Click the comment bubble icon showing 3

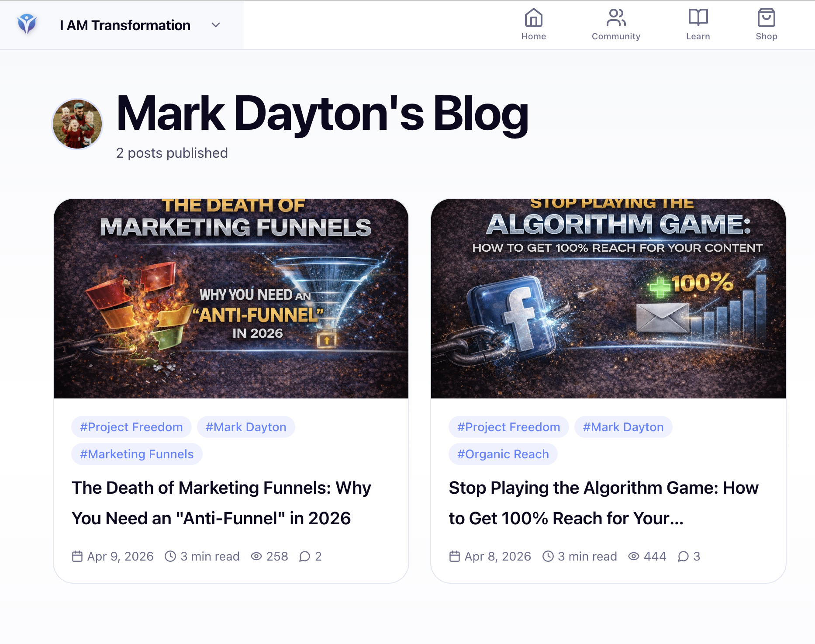pyautogui.click(x=683, y=556)
